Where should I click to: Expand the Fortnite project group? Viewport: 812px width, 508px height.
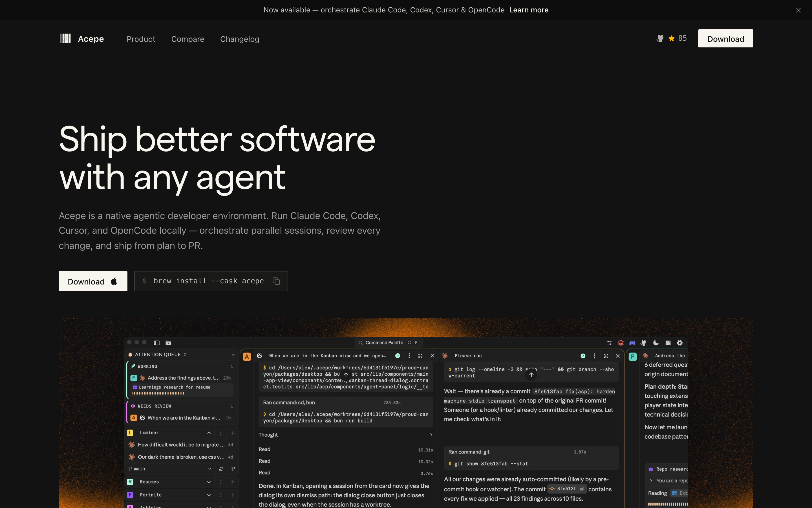[209, 495]
